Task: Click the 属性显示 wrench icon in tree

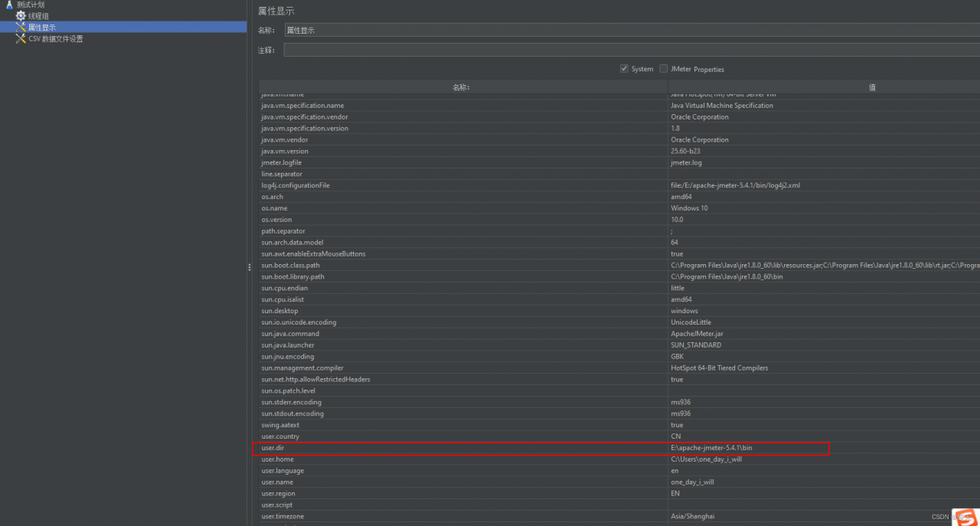Action: coord(21,28)
